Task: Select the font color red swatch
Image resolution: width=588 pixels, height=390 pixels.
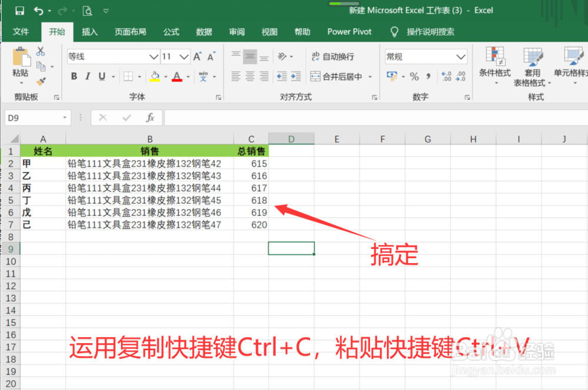Action: [176, 80]
